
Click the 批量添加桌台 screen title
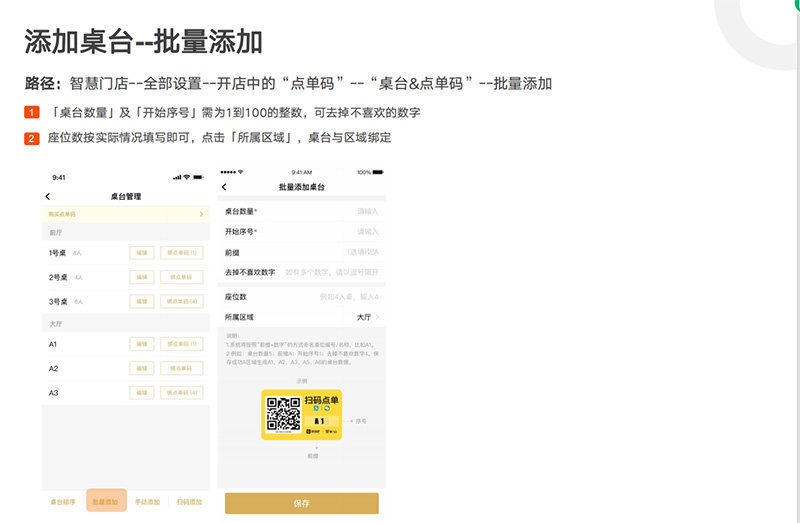click(302, 187)
